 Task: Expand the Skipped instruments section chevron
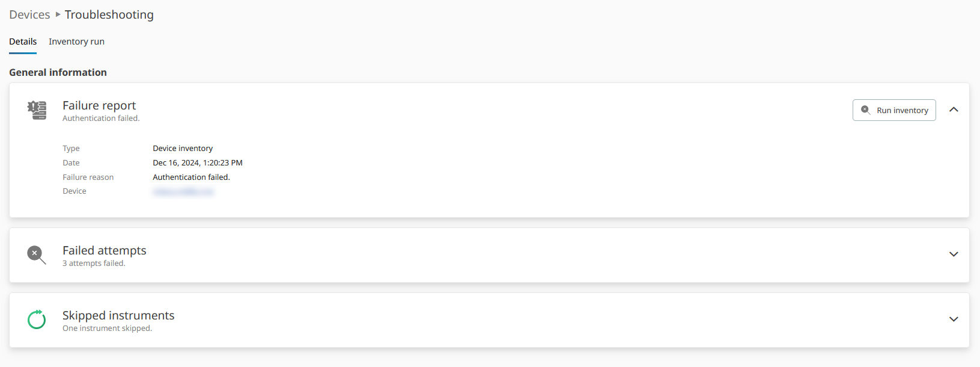coord(954,319)
